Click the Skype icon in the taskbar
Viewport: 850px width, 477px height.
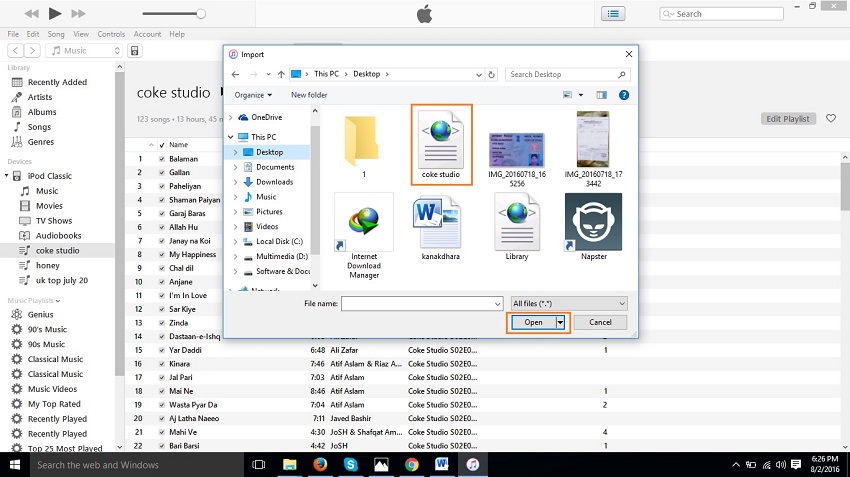tap(350, 464)
